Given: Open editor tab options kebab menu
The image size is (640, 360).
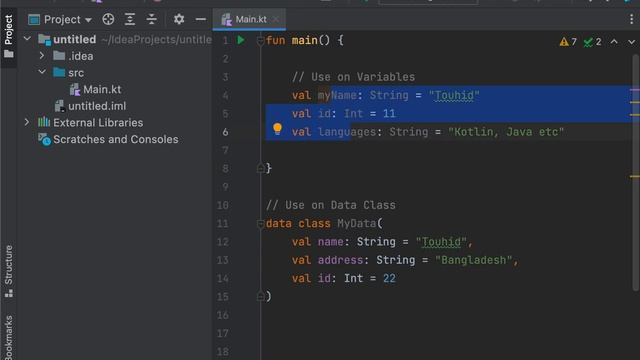Looking at the screenshot, I should pos(631,19).
